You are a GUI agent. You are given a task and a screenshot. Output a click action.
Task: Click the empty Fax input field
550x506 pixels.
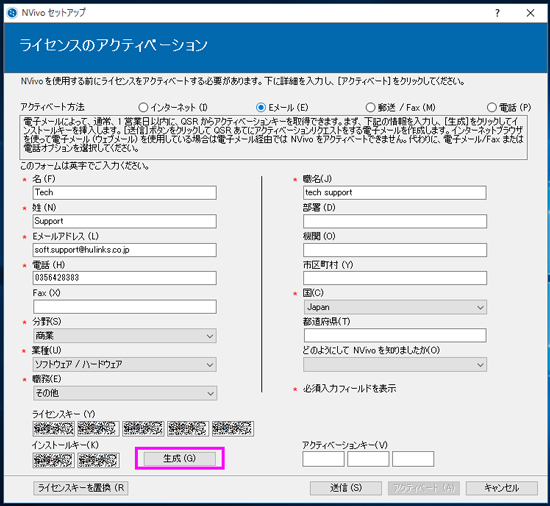pyautogui.click(x=125, y=307)
